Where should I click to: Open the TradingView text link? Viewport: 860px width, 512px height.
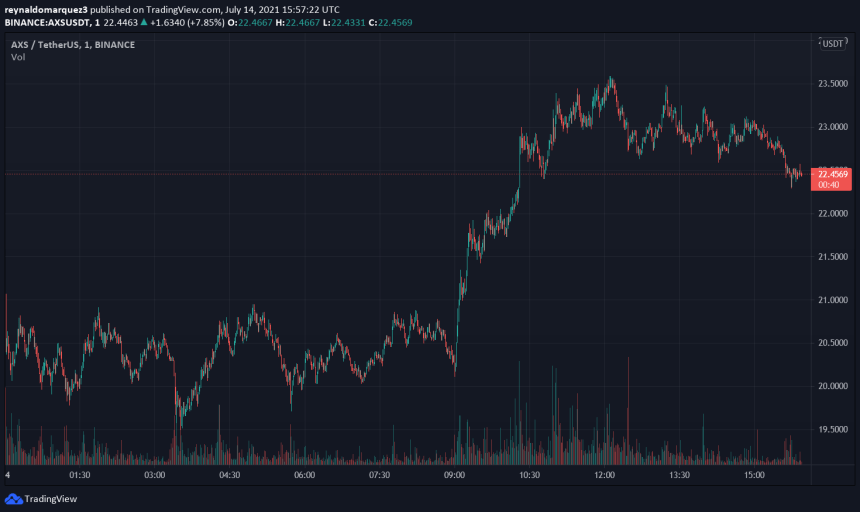click(x=50, y=499)
